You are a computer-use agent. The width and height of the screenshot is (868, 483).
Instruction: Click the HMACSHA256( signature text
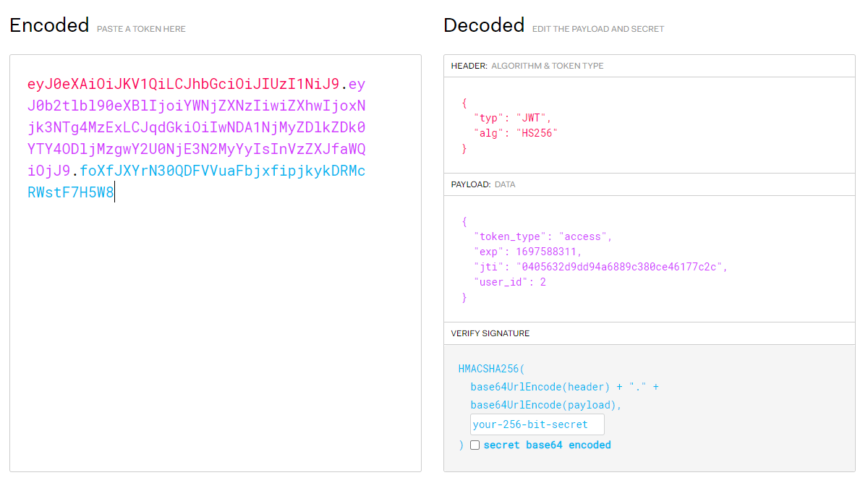click(492, 369)
